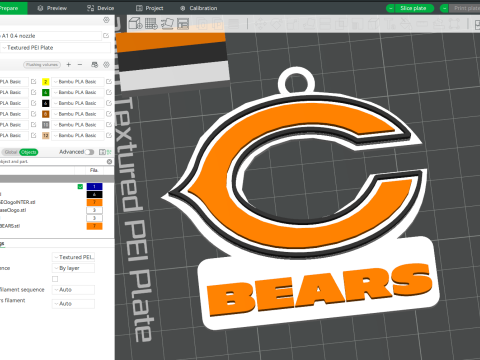Screen dimensions: 480x360
Task: Select the greyed Move tool icon
Action: [260, 24]
